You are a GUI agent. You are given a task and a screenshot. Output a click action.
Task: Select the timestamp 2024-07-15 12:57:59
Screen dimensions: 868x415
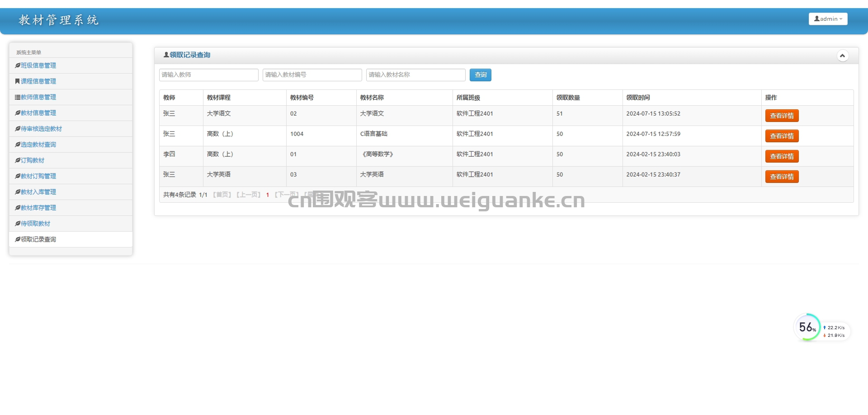click(x=653, y=134)
